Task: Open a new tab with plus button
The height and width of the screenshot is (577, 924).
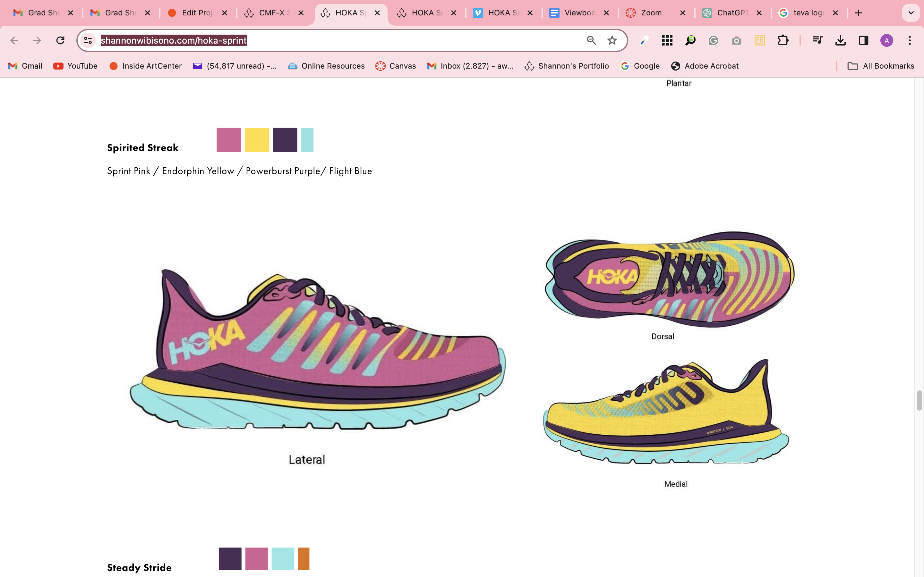Action: click(858, 13)
